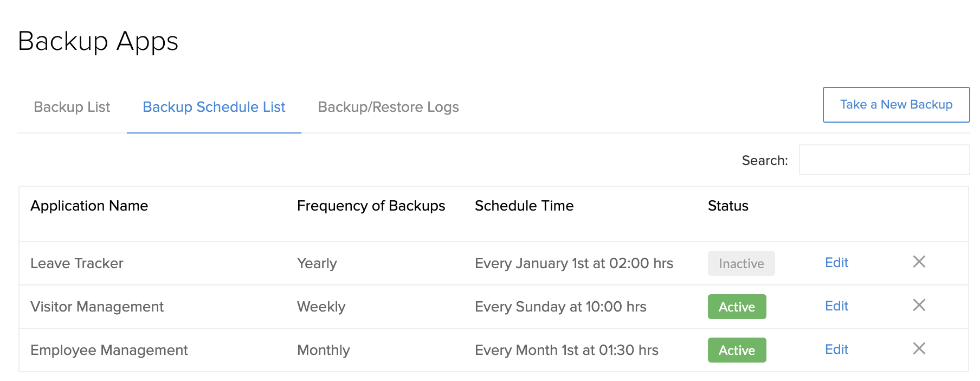Click Take a New Backup
The width and height of the screenshot is (980, 381).
click(x=895, y=104)
